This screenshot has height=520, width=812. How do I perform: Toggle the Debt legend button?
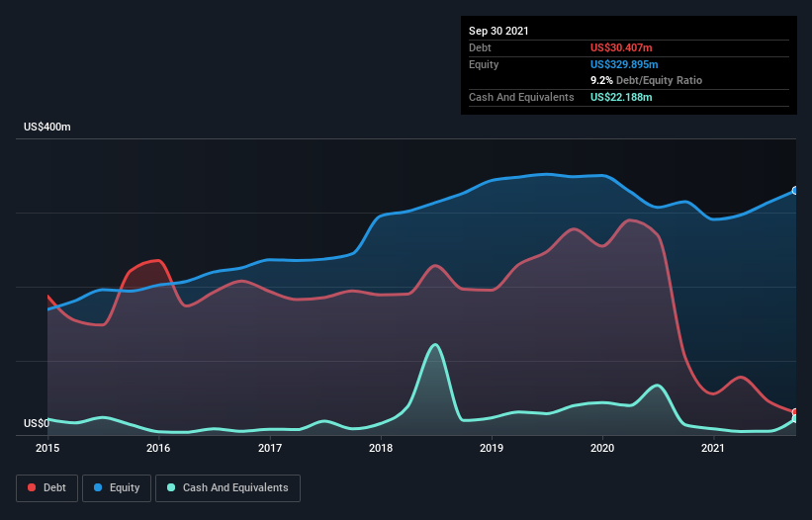(x=46, y=487)
